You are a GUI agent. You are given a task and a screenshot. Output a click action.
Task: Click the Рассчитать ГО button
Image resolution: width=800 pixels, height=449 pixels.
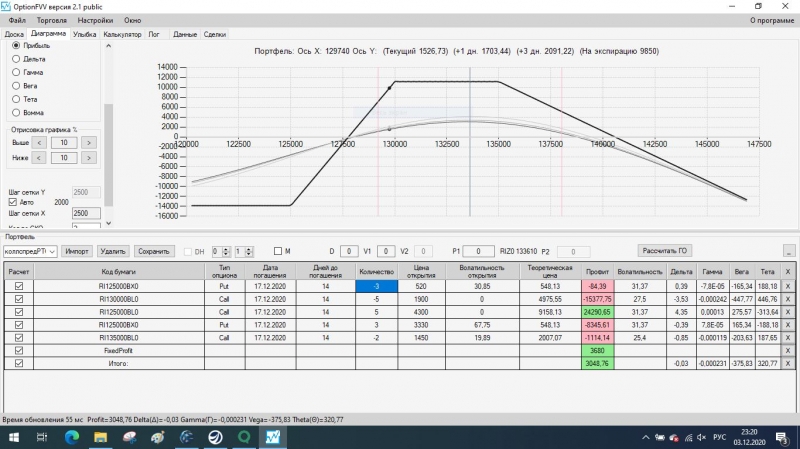coord(664,251)
